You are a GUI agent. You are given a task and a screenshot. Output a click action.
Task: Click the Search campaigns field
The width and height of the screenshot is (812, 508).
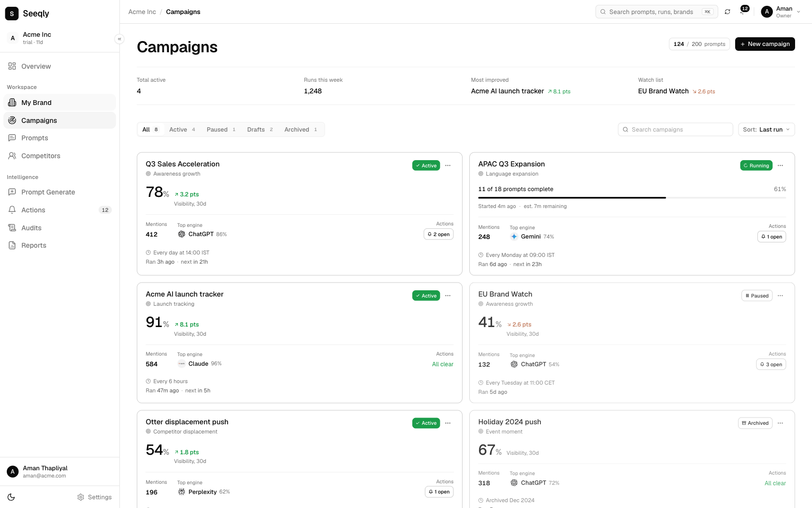click(x=675, y=130)
